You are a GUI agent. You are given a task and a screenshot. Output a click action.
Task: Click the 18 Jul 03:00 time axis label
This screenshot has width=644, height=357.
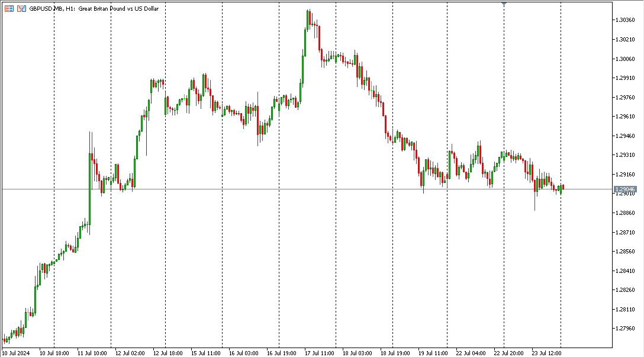(x=358, y=353)
